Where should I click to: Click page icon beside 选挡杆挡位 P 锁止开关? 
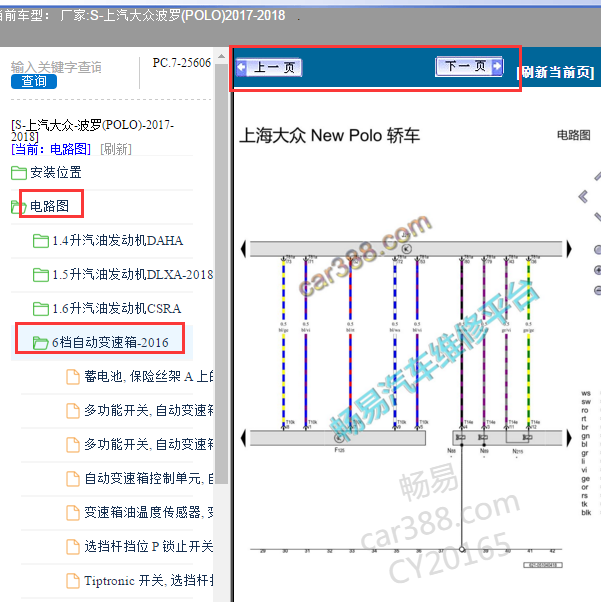[x=73, y=547]
